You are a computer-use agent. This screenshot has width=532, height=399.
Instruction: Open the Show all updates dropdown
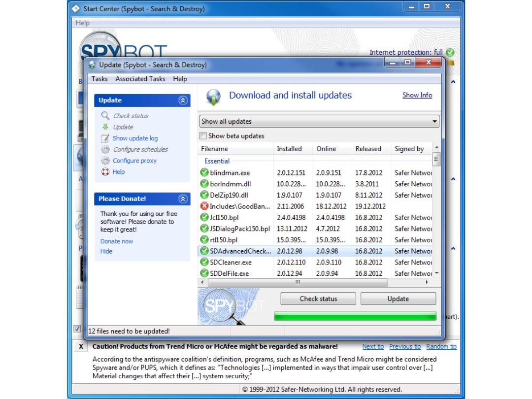click(x=319, y=121)
